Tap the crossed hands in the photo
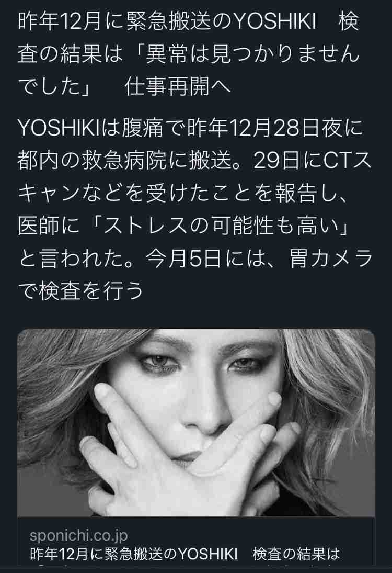Screen dimensions: 392x573 (x=186, y=450)
